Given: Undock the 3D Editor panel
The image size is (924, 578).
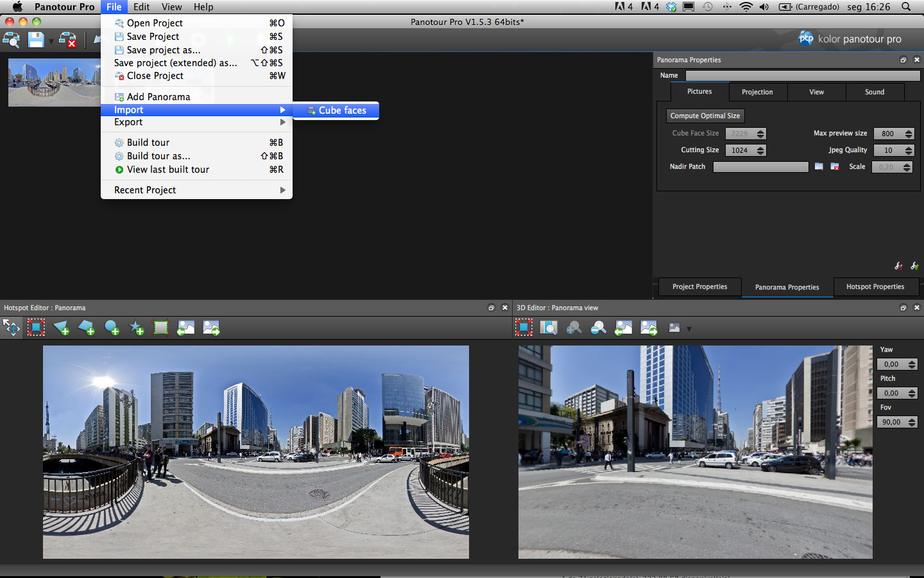Looking at the screenshot, I should [x=903, y=308].
